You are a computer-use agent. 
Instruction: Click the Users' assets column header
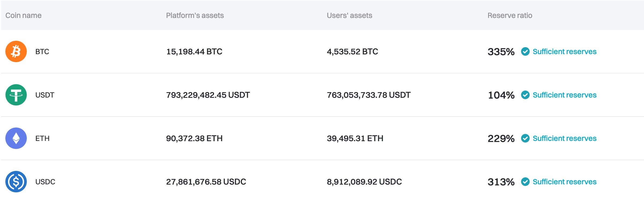(x=349, y=16)
